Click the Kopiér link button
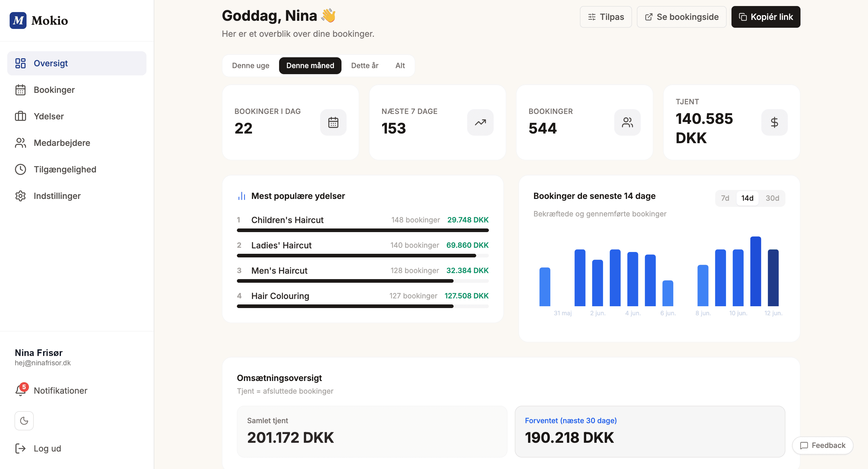The height and width of the screenshot is (469, 868). coord(766,17)
